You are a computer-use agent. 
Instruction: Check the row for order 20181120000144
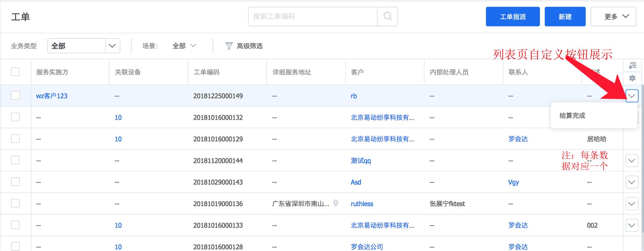pos(15,160)
